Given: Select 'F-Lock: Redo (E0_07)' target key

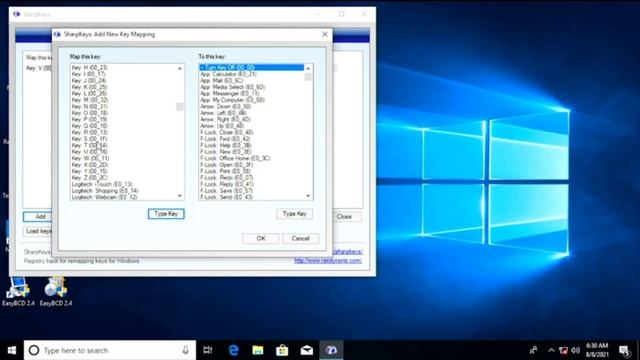Looking at the screenshot, I should click(x=227, y=178).
